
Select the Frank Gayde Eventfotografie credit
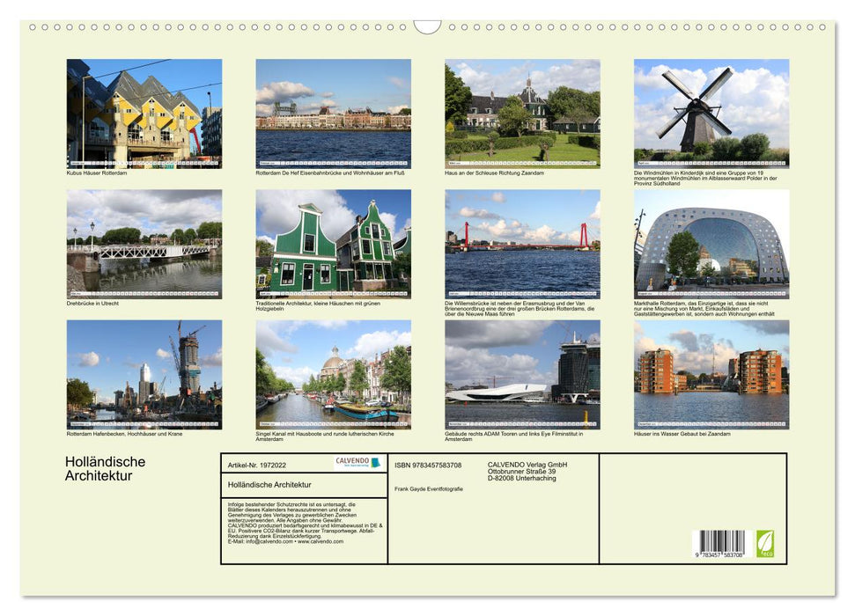pos(428,489)
